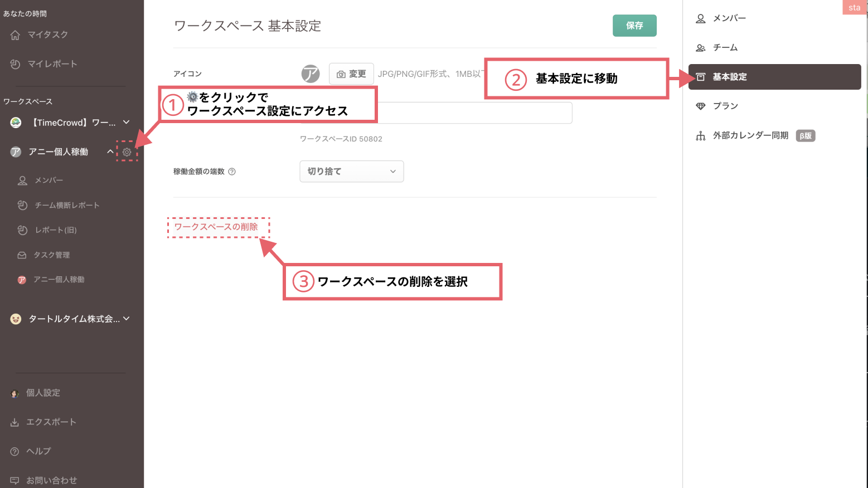The width and height of the screenshot is (868, 488).
Task: Collapse the アニー個人稼働 workspace chevron
Action: coord(110,152)
